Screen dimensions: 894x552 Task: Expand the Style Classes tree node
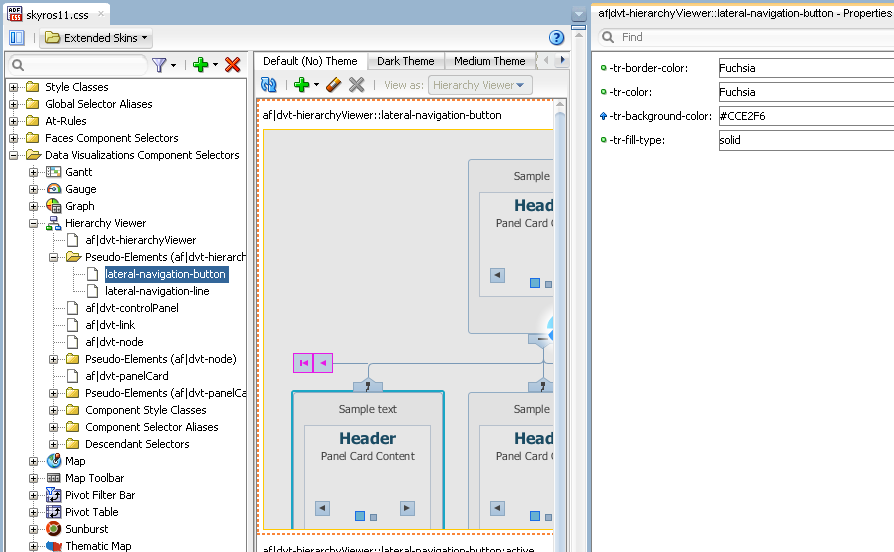coord(14,87)
